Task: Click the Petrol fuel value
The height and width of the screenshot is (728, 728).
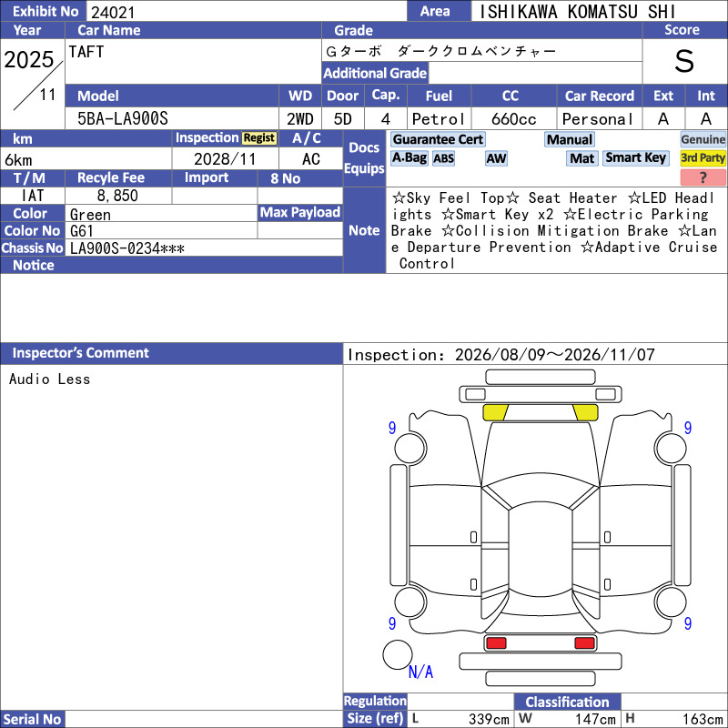Action: pos(439,119)
